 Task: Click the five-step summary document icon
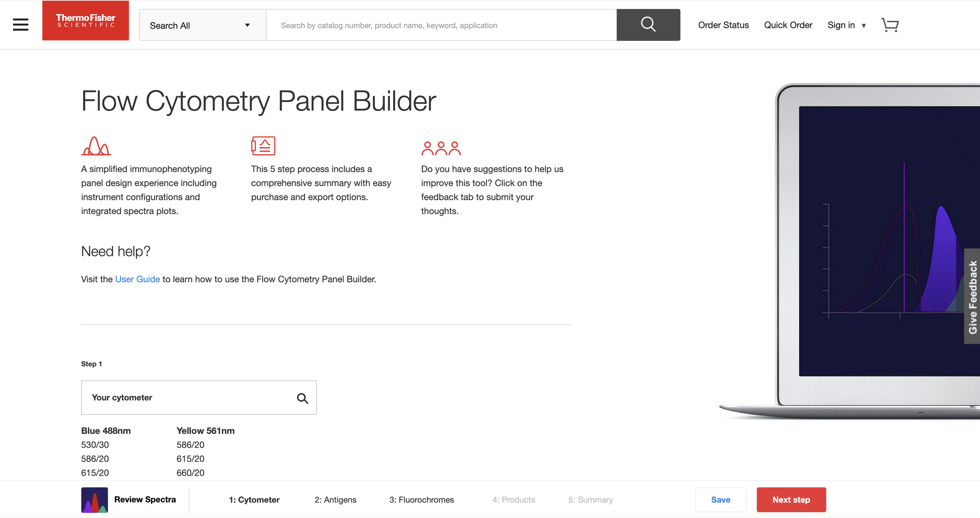click(263, 146)
